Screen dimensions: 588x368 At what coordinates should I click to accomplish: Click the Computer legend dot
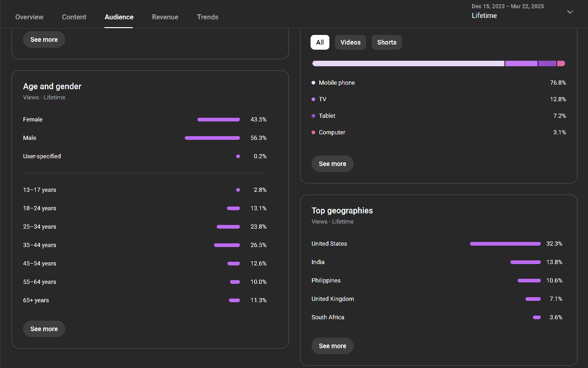pos(313,132)
